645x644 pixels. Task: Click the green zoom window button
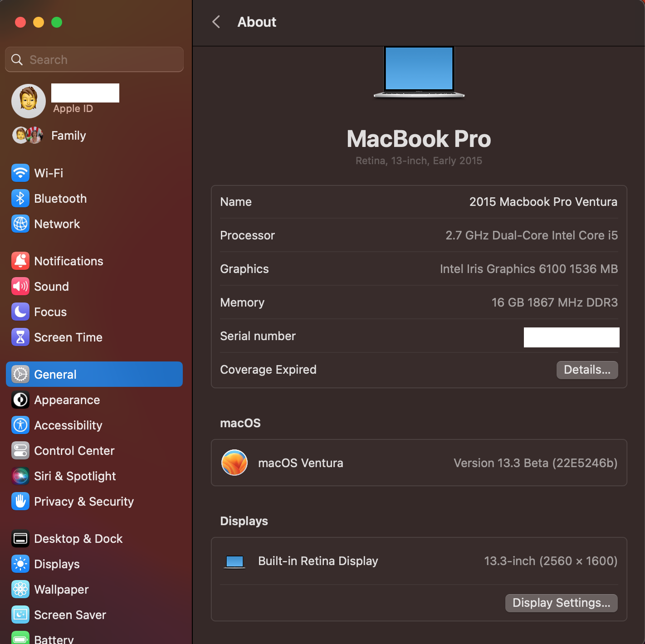click(57, 22)
